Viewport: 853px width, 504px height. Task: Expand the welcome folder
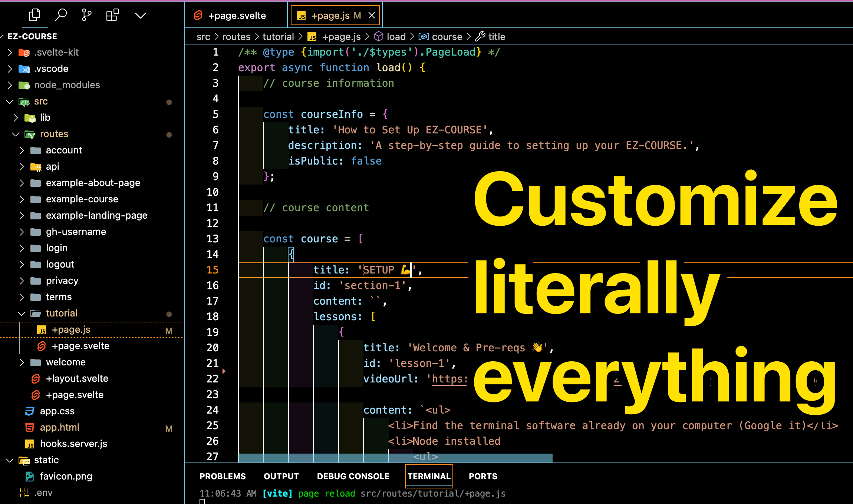22,362
